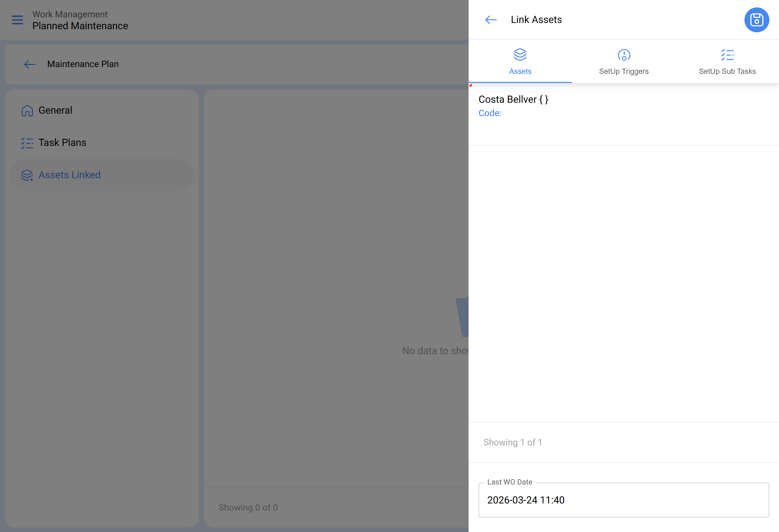The image size is (779, 532).
Task: Click the Code: link text
Action: pos(490,113)
